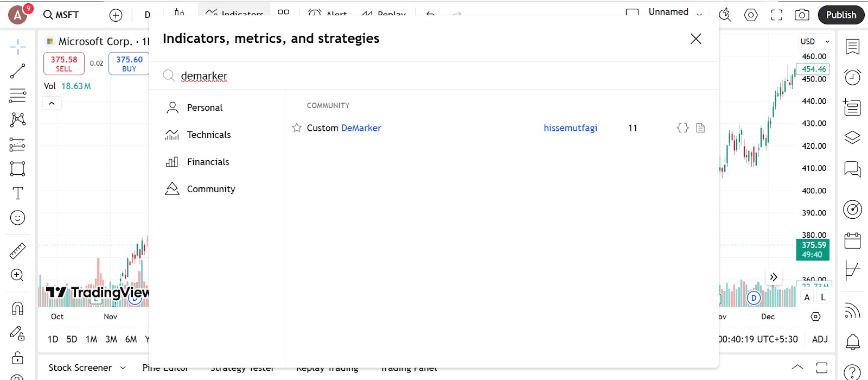Activate the zoom in tool
The width and height of the screenshot is (868, 380).
(18, 275)
